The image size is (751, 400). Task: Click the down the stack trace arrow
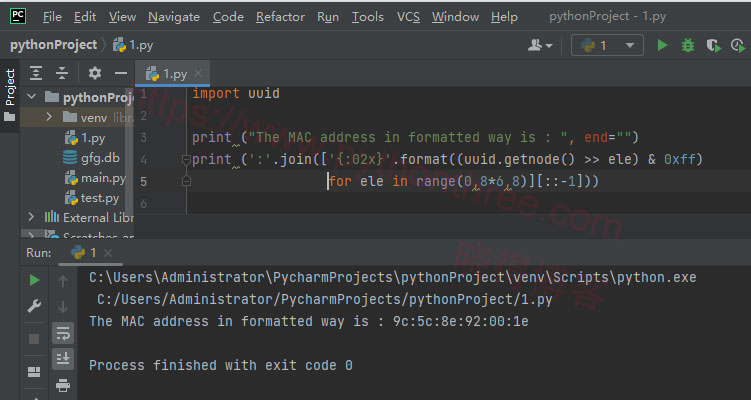point(63,307)
